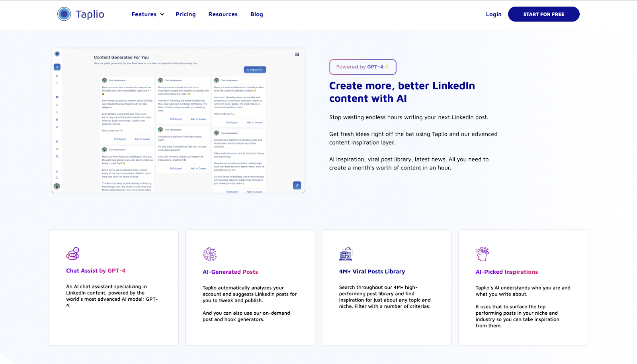The height and width of the screenshot is (364, 637).
Task: Select the blue pencil write icon in preview sidebar
Action: point(57,67)
